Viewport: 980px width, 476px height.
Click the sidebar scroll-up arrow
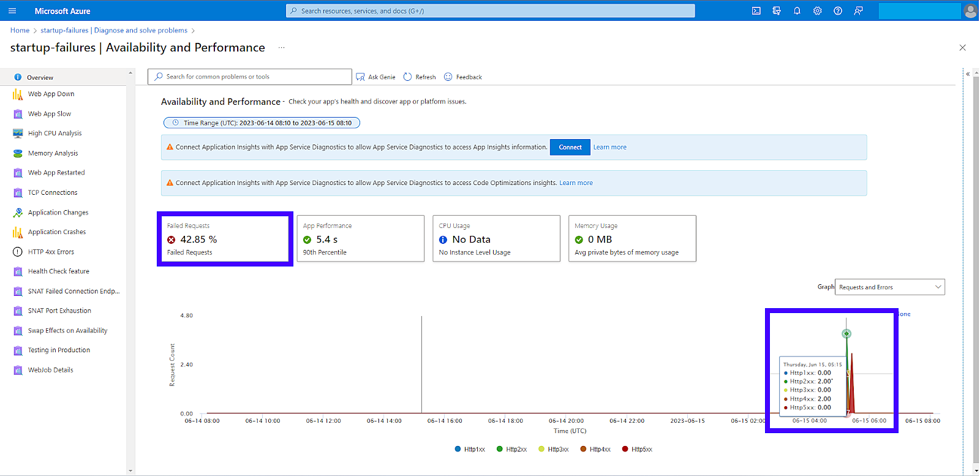(130, 74)
